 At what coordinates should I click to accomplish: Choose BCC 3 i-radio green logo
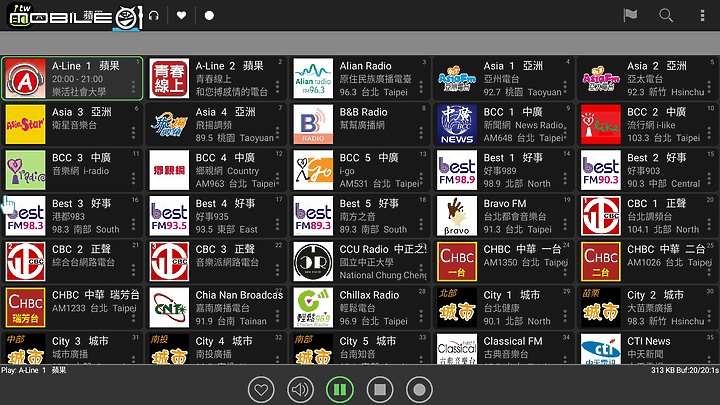coord(25,170)
